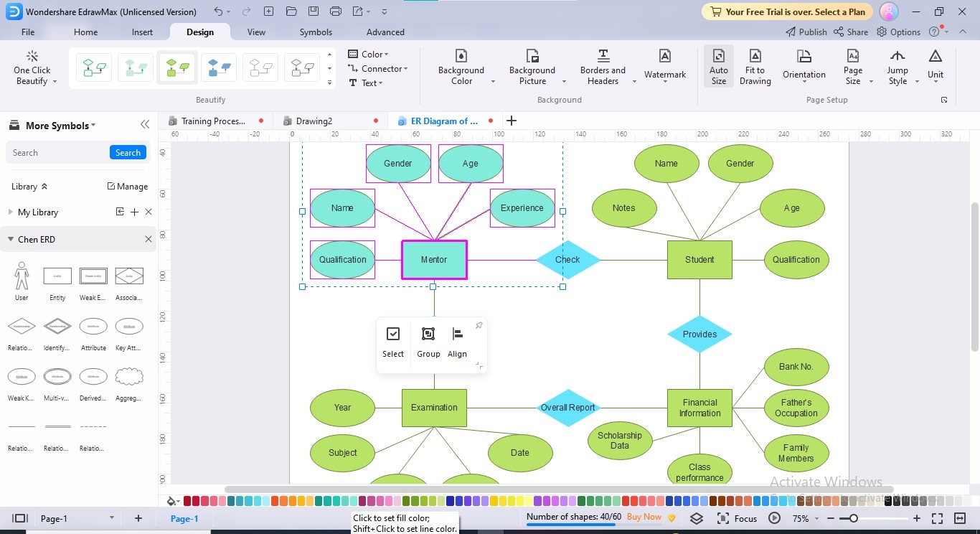Click the Share button
Screen dimensions: 980x534
point(851,32)
